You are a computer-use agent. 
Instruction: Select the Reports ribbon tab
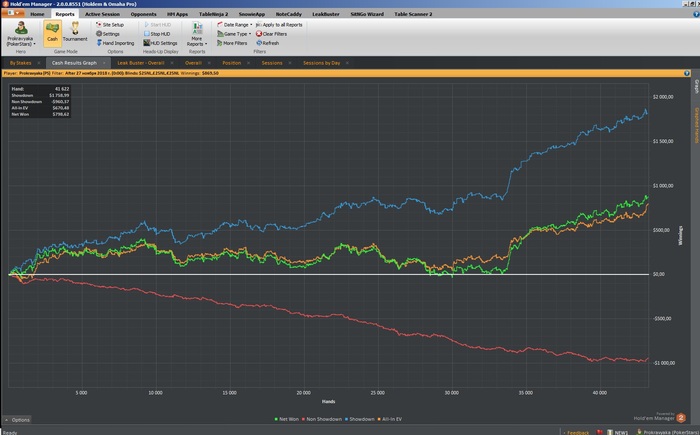coord(65,14)
